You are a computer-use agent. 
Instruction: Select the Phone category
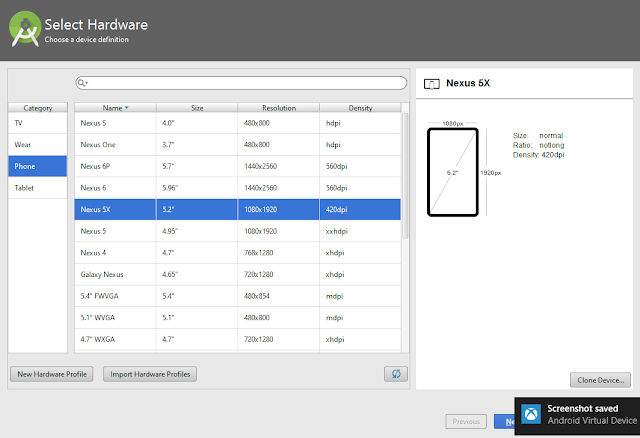pyautogui.click(x=38, y=166)
